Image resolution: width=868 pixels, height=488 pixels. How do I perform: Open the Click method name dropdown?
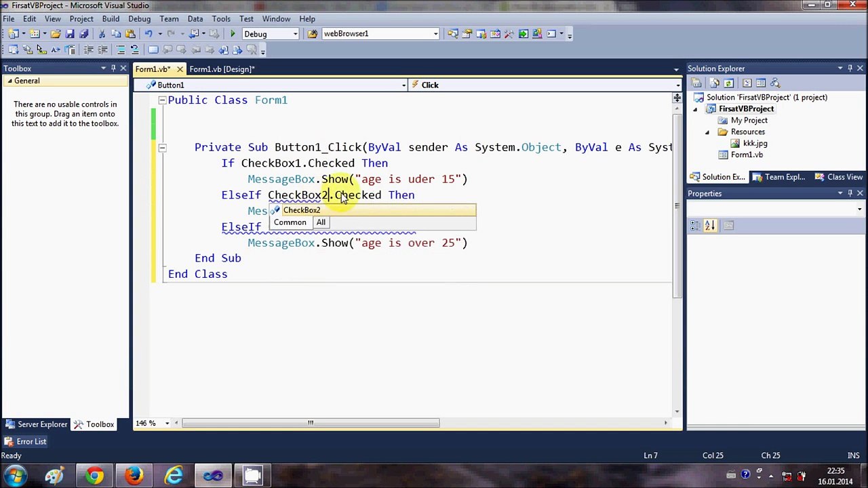(677, 85)
